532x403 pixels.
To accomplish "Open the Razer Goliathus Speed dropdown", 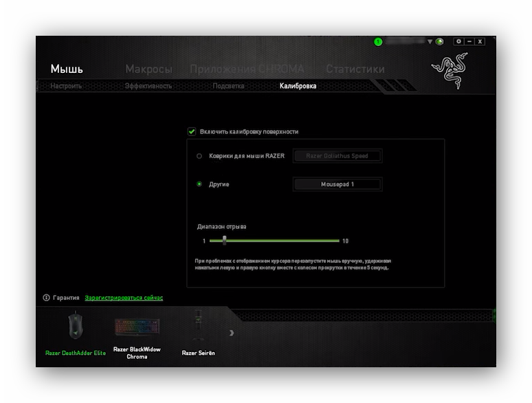I will [337, 156].
